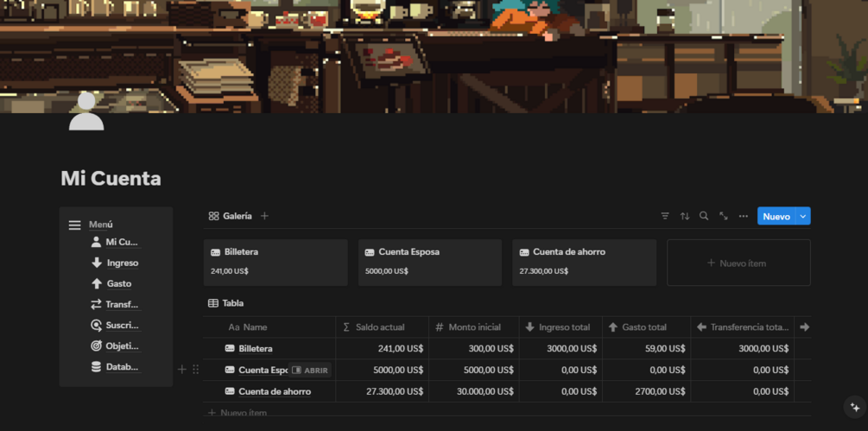The image size is (868, 431).
Task: Open the three-dots more options menu
Action: (x=744, y=216)
